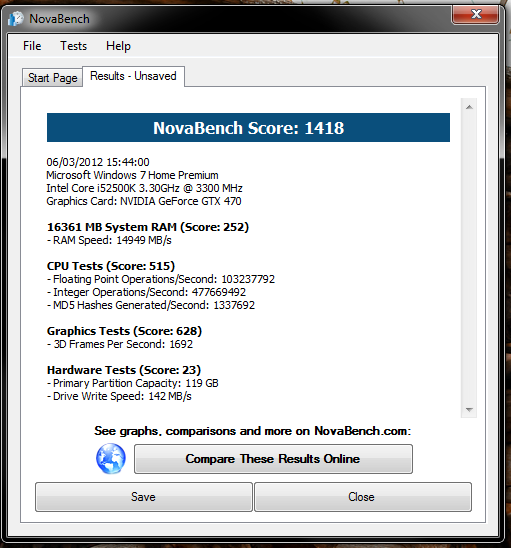Open the Help menu

(x=118, y=46)
